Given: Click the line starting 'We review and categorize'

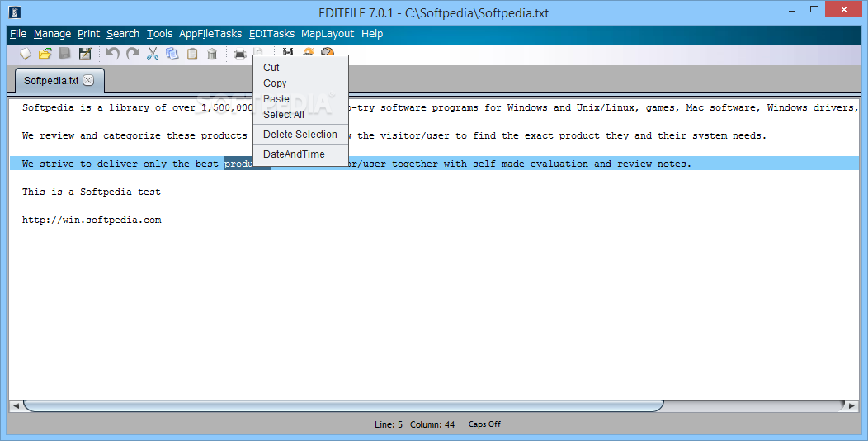Looking at the screenshot, I should pyautogui.click(x=394, y=135).
